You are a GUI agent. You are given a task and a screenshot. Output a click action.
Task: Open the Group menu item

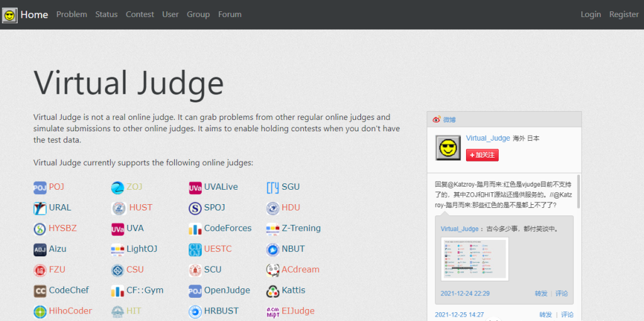pos(198,14)
